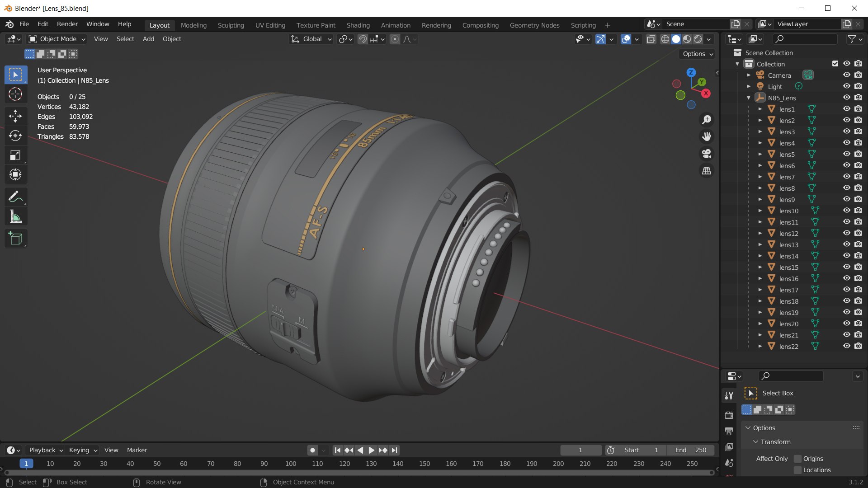Switch to wireframe viewport shading
This screenshot has width=868, height=488.
(665, 39)
